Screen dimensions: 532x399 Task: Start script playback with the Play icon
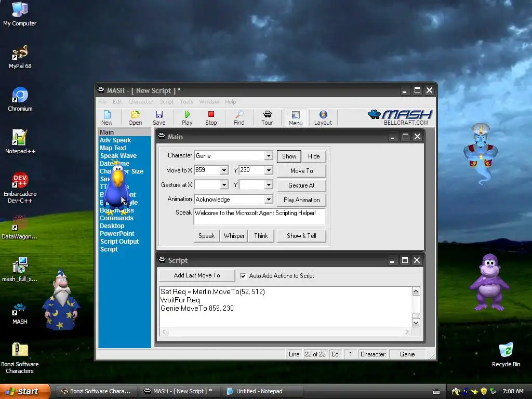coord(187,117)
